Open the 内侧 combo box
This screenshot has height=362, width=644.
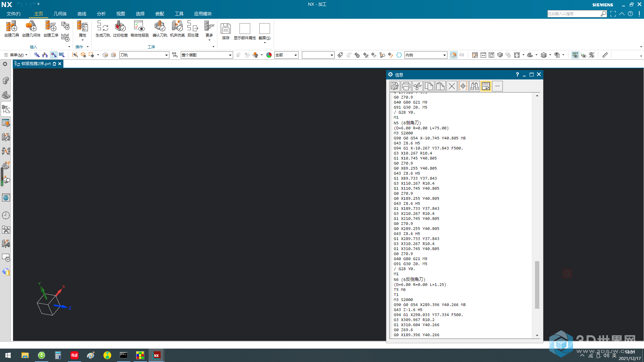tap(426, 55)
